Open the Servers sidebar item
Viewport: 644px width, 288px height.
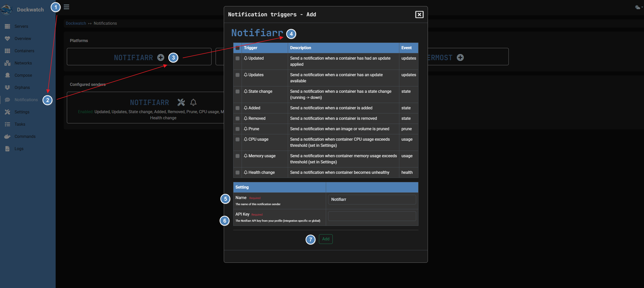21,26
